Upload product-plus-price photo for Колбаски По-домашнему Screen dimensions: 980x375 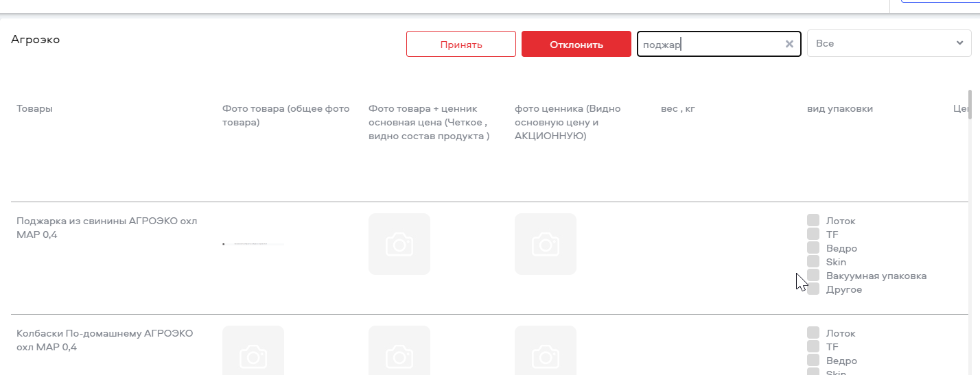tap(399, 350)
